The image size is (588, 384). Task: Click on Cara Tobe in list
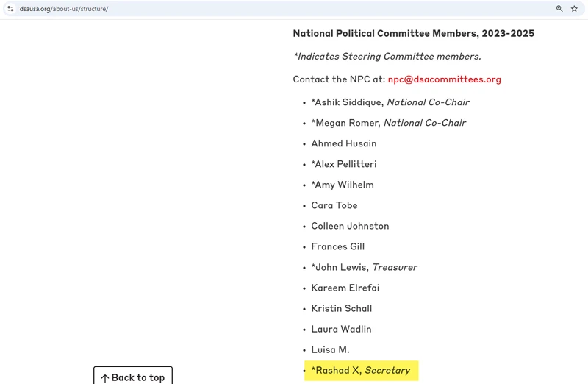click(x=334, y=205)
